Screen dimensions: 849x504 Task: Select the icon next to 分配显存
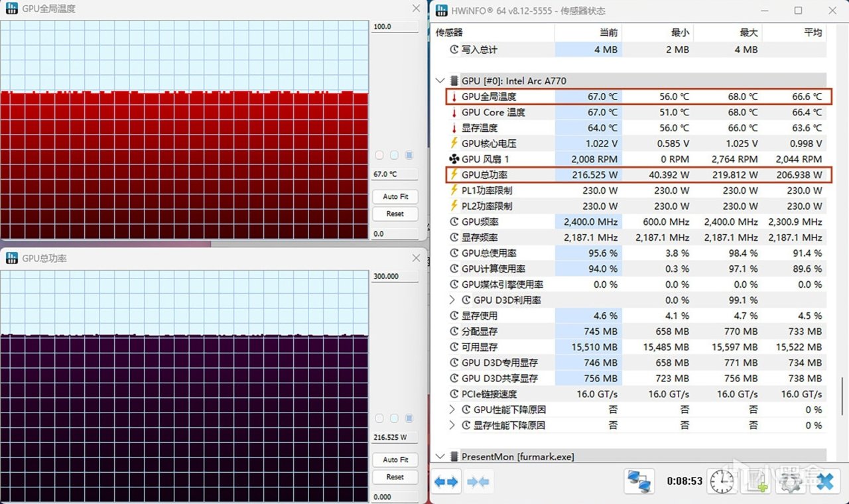point(454,331)
